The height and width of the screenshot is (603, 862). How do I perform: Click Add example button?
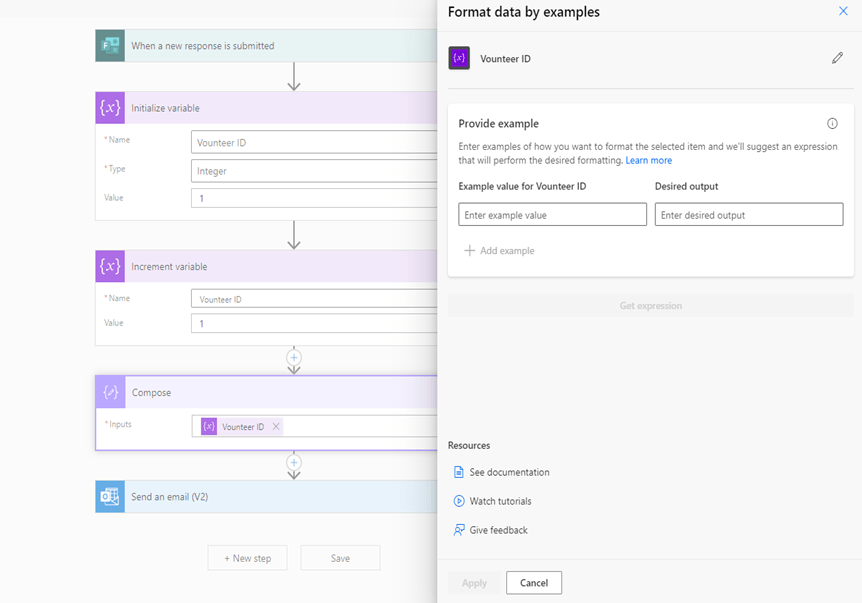(500, 251)
